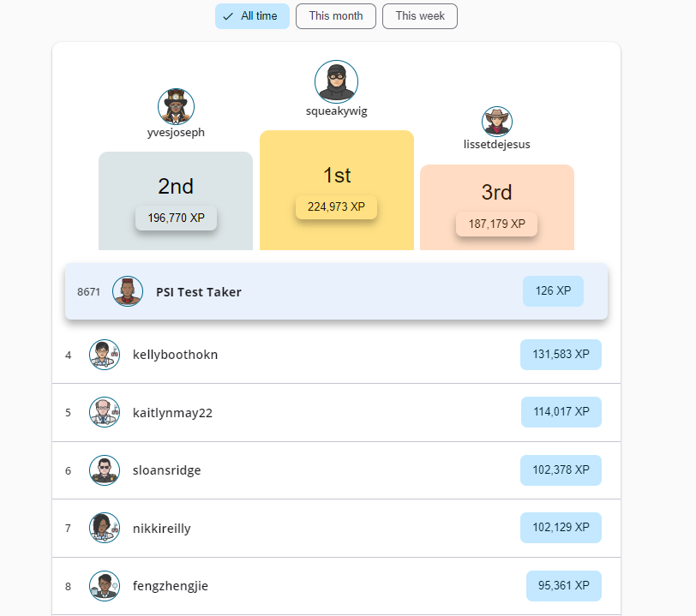Image resolution: width=696 pixels, height=616 pixels.
Task: Open the yvesjoseph profile name
Action: click(176, 133)
